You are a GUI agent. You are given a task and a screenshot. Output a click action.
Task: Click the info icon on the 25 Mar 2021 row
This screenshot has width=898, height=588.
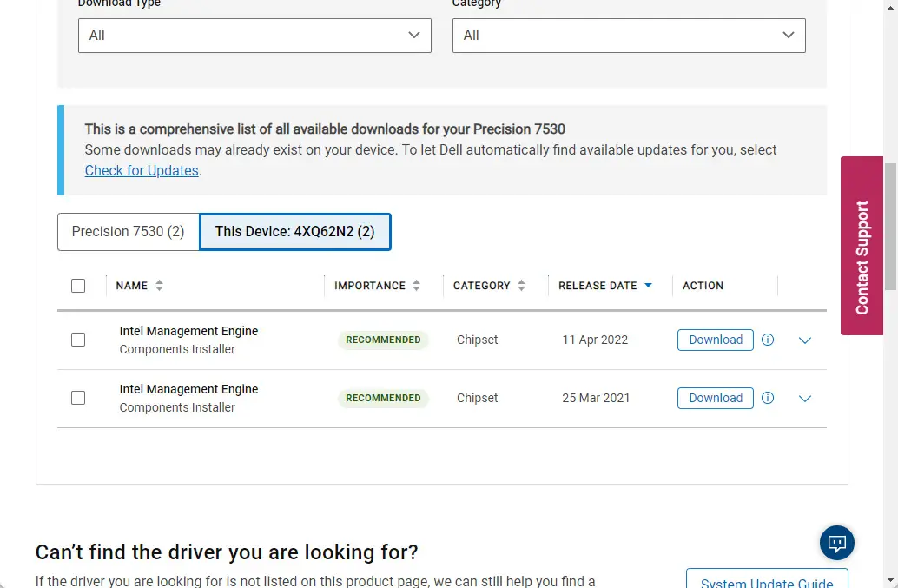point(768,398)
